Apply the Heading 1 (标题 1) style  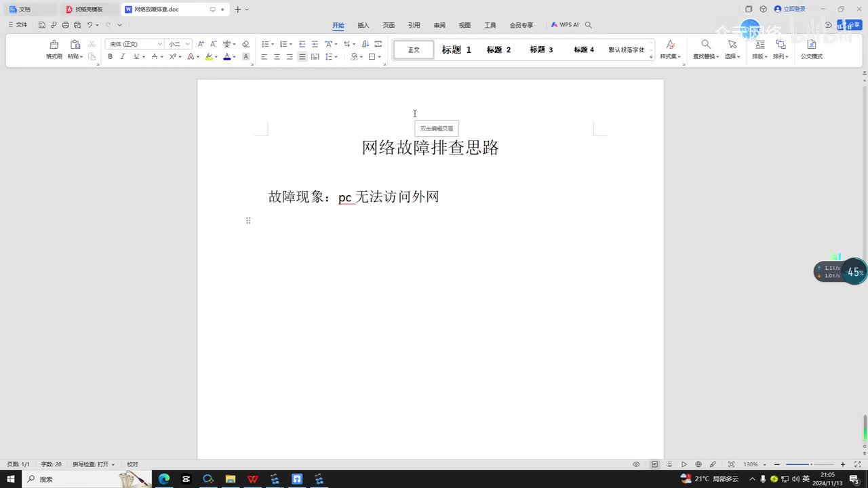click(x=456, y=49)
